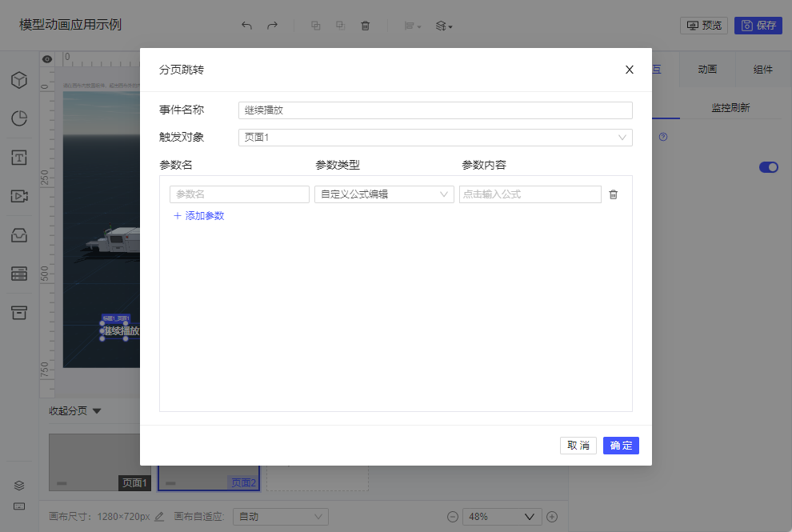The width and height of the screenshot is (792, 532).
Task: Expand the 触发对象 页面1 dropdown
Action: [x=435, y=138]
